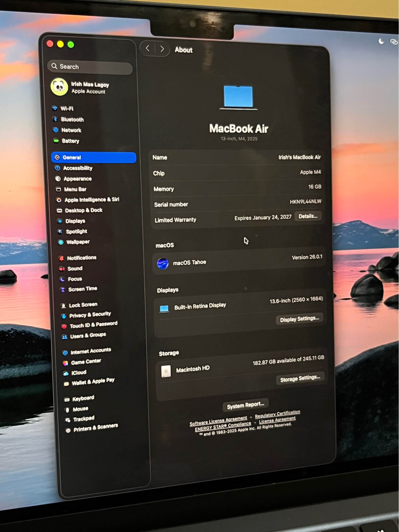Click Desktop & Dock icon
The image size is (399, 532).
(x=60, y=210)
